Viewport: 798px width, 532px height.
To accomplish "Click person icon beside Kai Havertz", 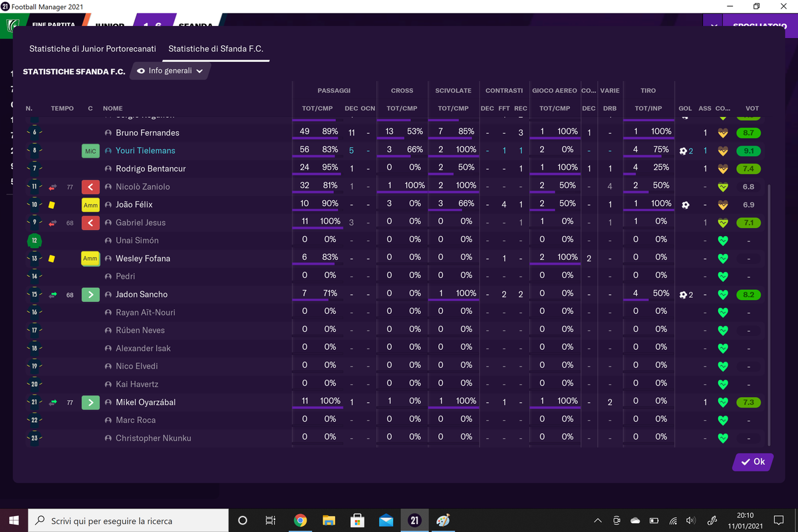I will point(108,384).
